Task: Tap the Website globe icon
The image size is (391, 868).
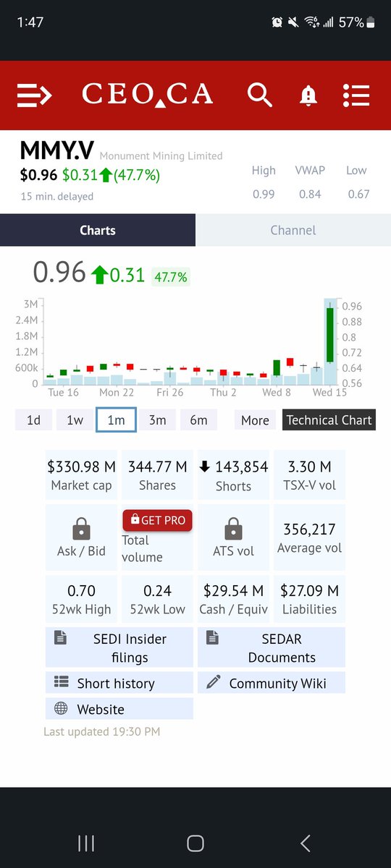Action: coord(62,709)
